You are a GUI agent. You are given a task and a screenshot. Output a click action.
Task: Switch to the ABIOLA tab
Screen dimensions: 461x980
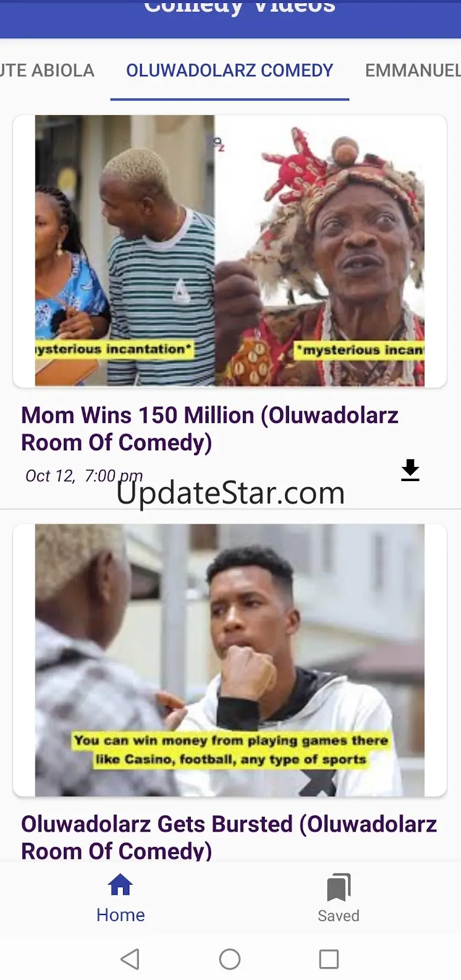point(47,70)
